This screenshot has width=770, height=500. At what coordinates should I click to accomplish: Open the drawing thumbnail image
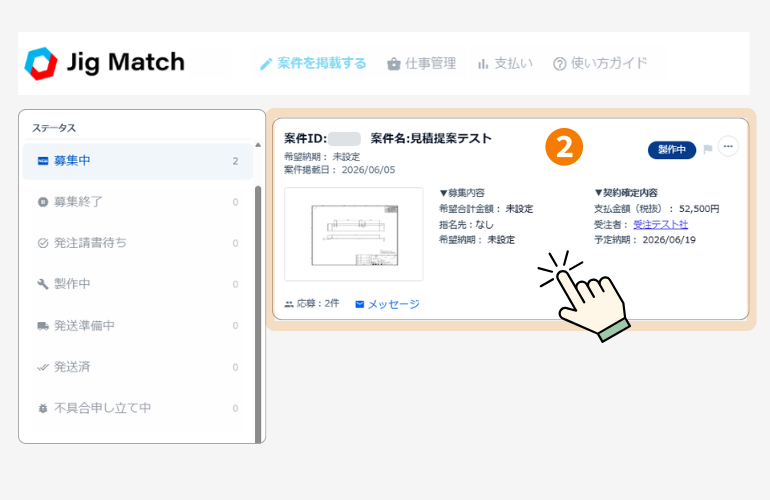point(354,234)
